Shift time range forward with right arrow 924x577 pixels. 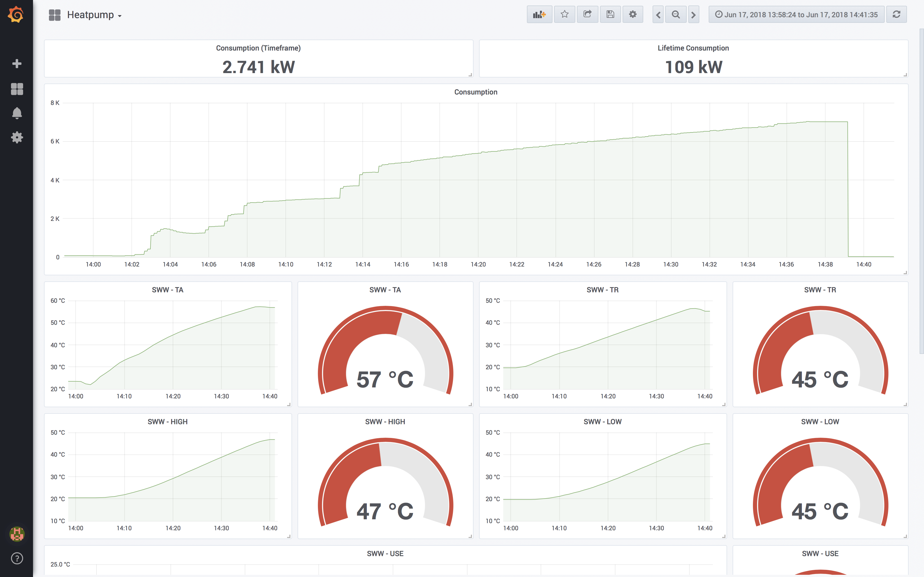tap(693, 15)
